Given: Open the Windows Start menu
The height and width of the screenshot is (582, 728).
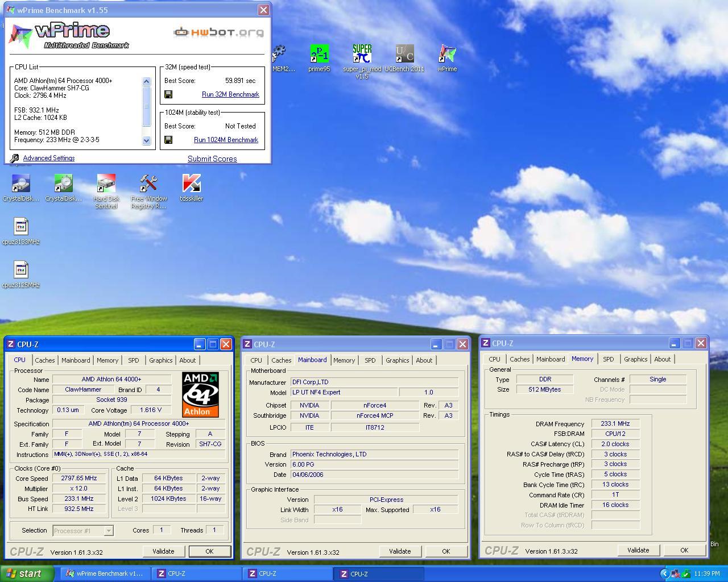Looking at the screenshot, I should pos(27,573).
